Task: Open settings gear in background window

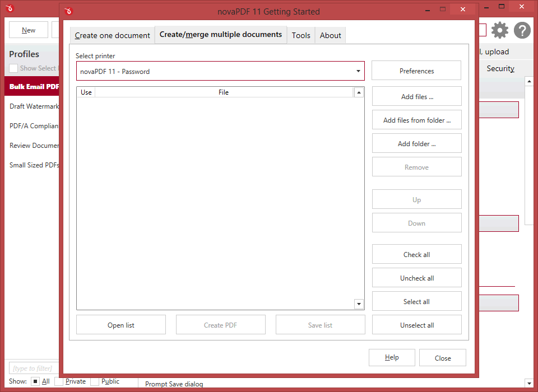Action: pyautogui.click(x=500, y=30)
